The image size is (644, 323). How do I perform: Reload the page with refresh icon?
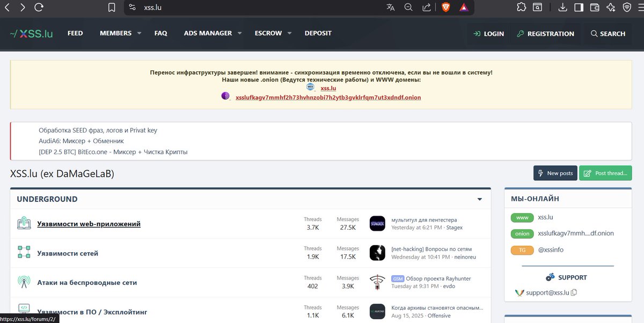(x=39, y=8)
